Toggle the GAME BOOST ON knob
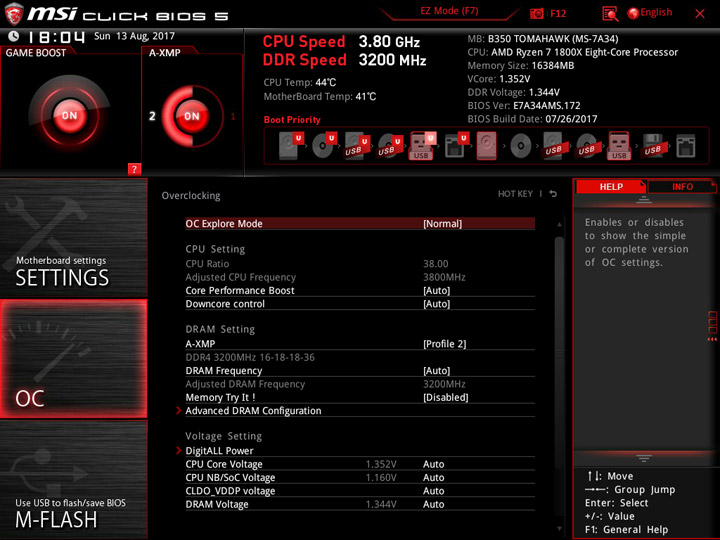Viewport: 720px width, 540px height. tap(69, 115)
